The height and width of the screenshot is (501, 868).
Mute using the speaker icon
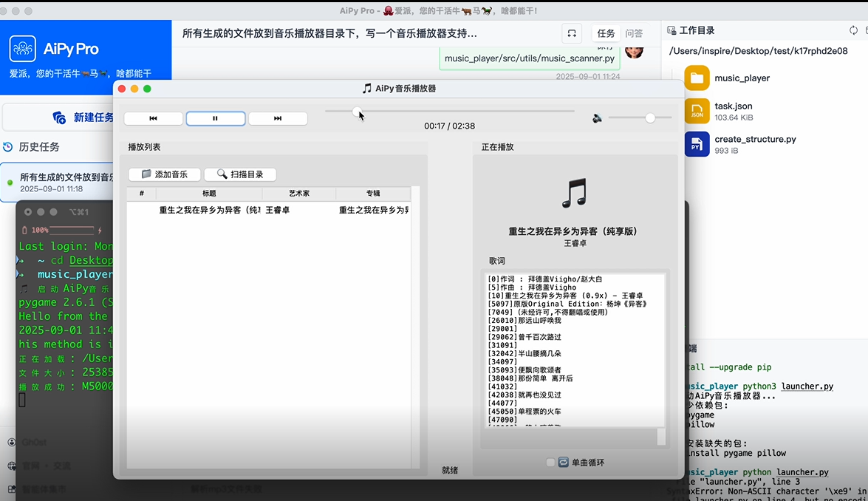point(598,118)
